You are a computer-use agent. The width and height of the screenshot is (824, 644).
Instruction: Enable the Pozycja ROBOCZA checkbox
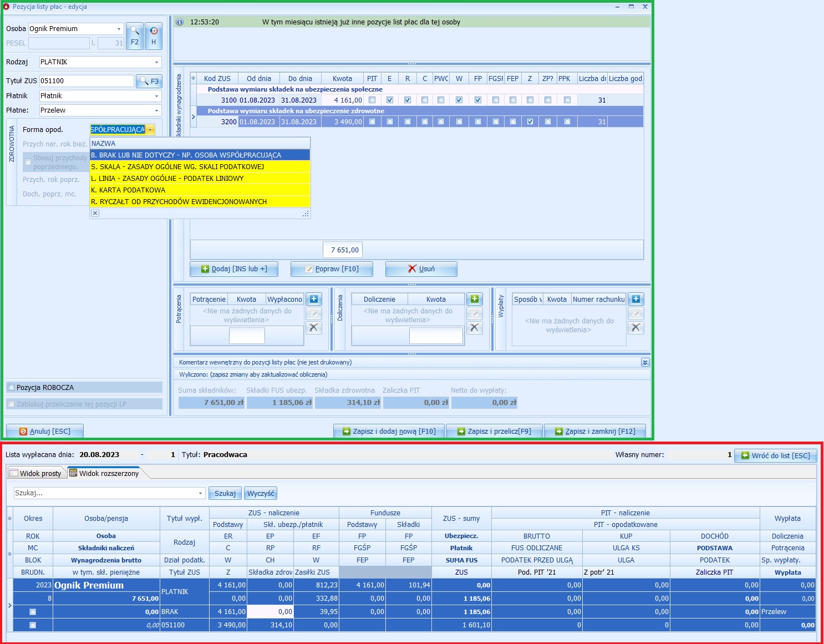click(11, 387)
